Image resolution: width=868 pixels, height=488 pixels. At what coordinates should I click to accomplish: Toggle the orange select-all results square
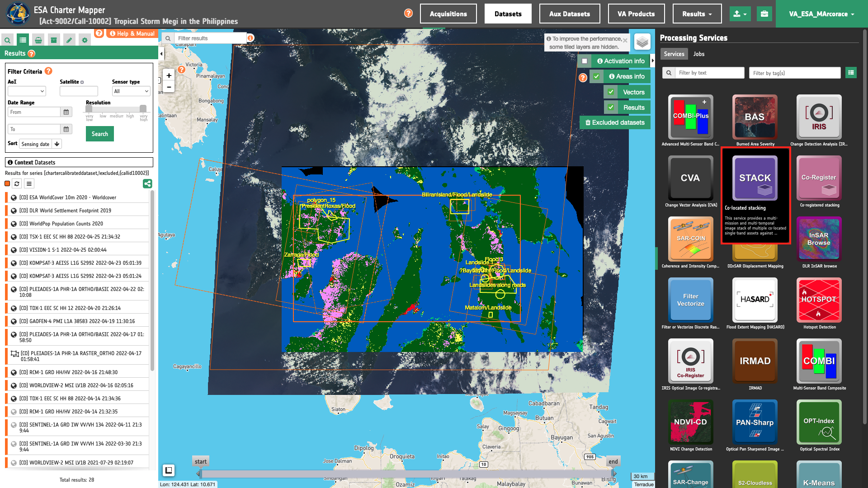(7, 183)
